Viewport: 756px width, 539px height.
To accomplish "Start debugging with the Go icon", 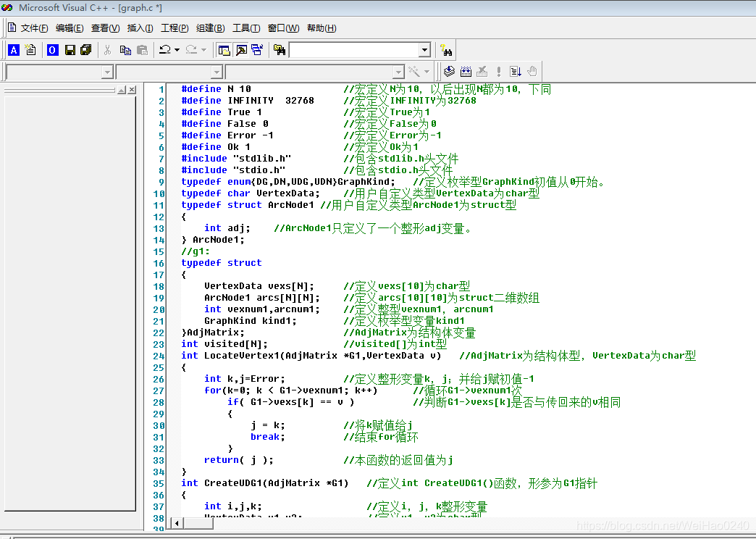I will pos(516,72).
